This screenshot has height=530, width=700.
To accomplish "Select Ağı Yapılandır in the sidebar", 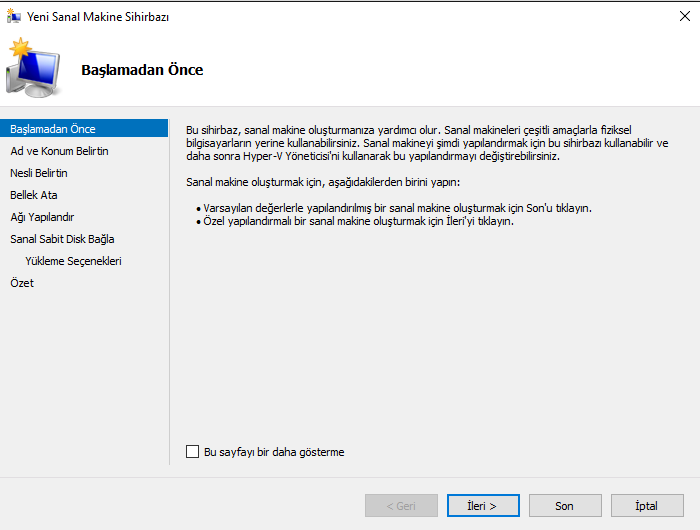I will point(42,217).
